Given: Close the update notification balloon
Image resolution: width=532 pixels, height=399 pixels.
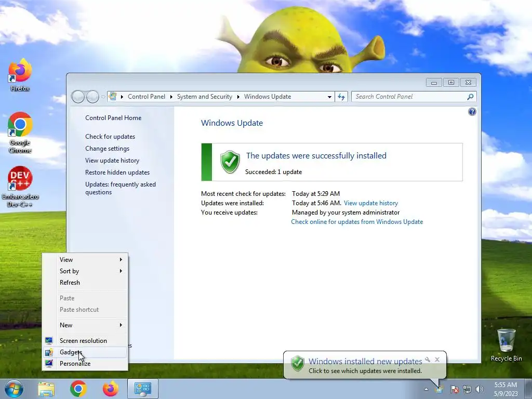Looking at the screenshot, I should [437, 360].
